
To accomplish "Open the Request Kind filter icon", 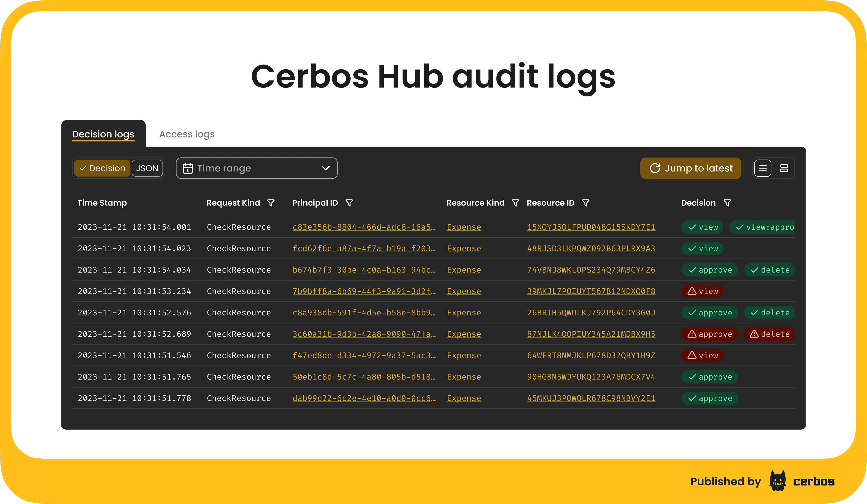I will click(271, 203).
